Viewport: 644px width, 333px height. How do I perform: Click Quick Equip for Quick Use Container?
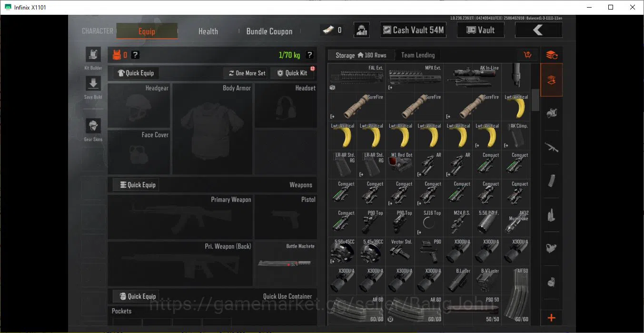(136, 296)
